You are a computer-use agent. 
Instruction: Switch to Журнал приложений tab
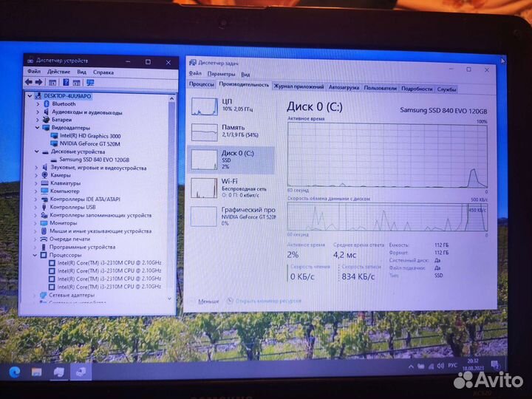(299, 87)
